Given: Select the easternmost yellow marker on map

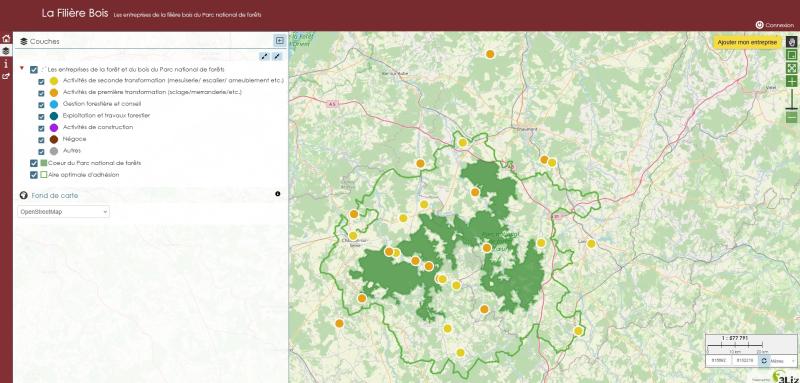Looking at the screenshot, I should (x=591, y=244).
